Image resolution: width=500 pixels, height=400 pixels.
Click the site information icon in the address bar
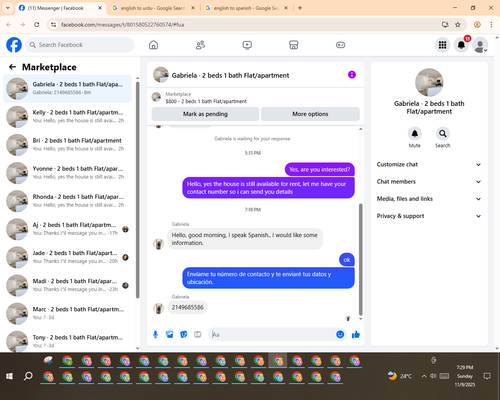point(53,25)
